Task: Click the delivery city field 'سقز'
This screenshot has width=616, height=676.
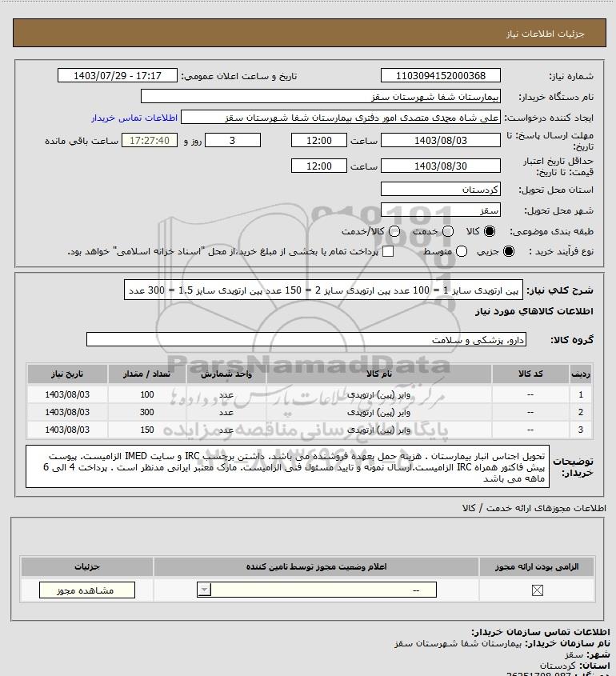Action: [441, 210]
